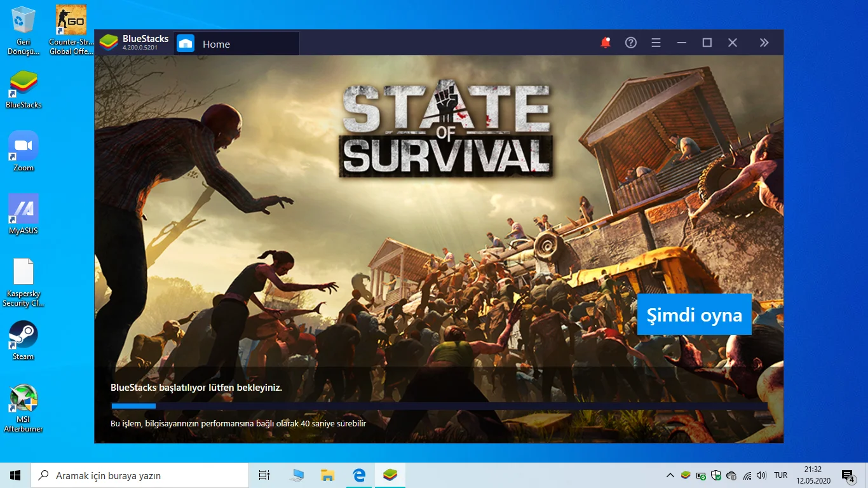Screen dimensions: 868x488
Task: Open the BlueStacks hamburger menu
Action: pyautogui.click(x=656, y=43)
